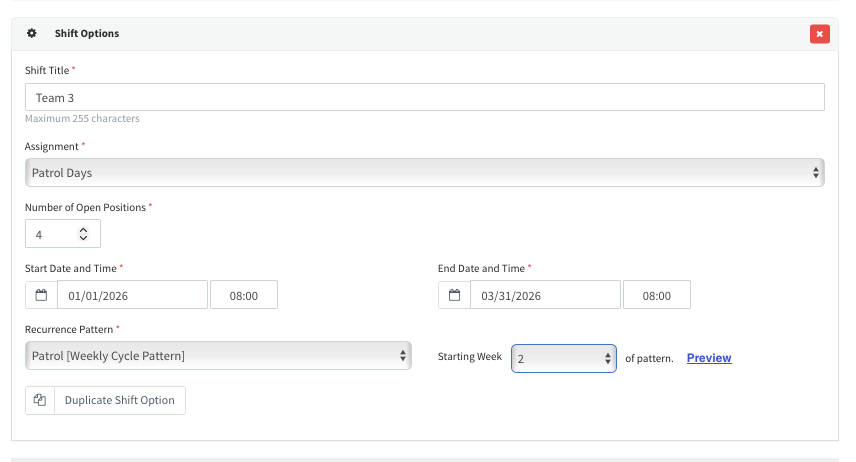This screenshot has width=856, height=462.
Task: Decrease the Number of Open Positions with down arrow
Action: click(84, 238)
